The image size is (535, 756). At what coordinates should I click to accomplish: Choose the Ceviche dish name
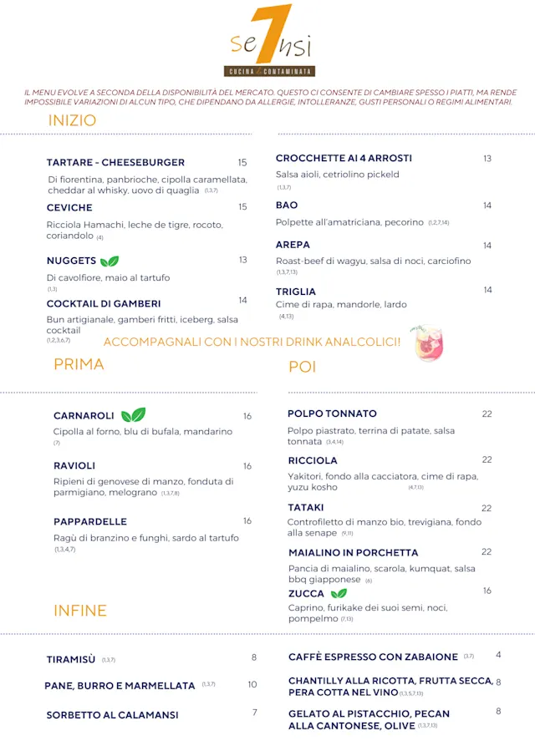(69, 208)
